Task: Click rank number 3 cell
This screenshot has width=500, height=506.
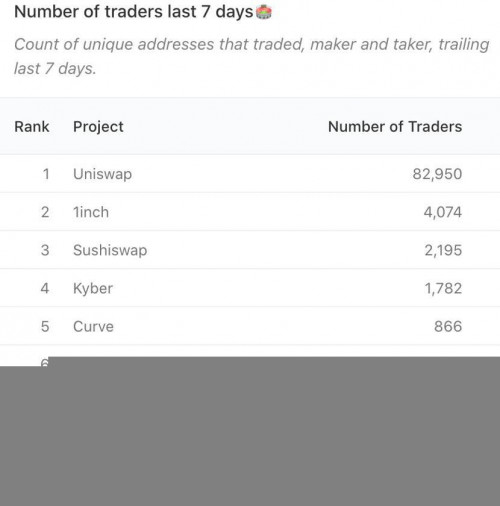Action: [x=45, y=250]
